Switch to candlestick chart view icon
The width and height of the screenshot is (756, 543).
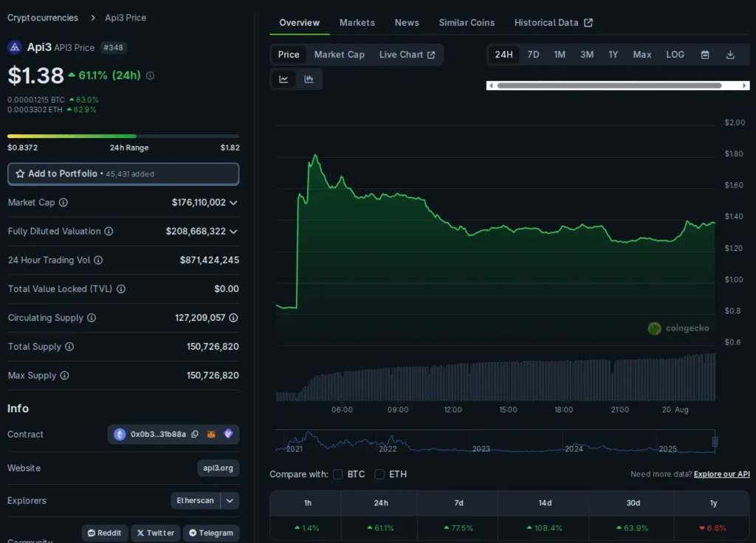309,79
